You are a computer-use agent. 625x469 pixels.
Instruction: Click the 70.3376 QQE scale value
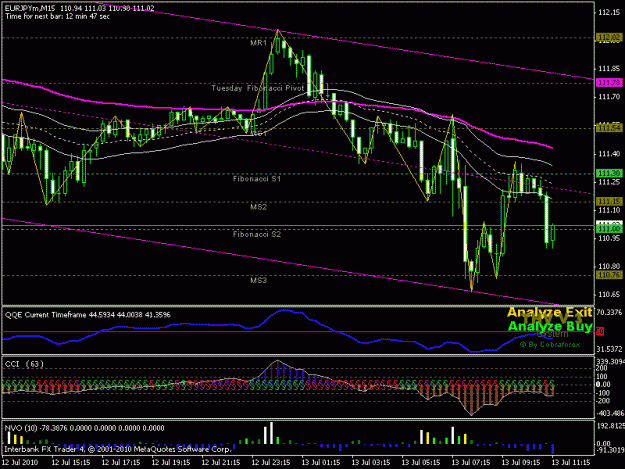click(x=609, y=312)
